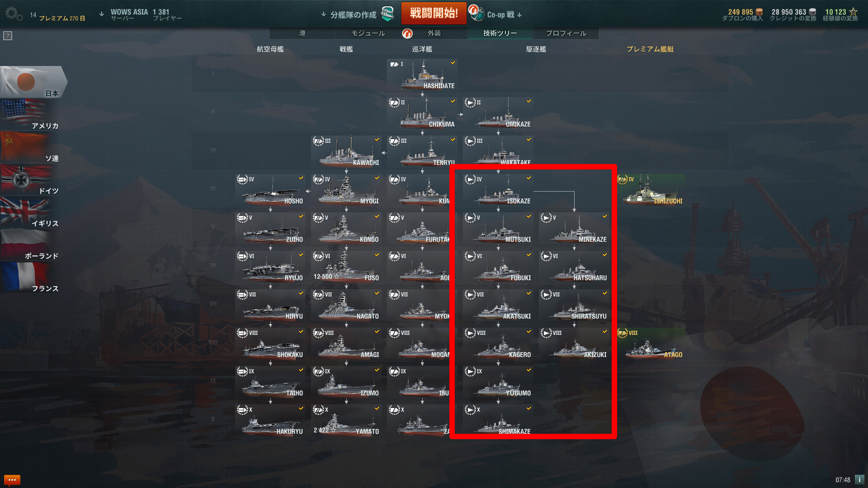868x488 pixels.
Task: Open the chat bubble icon
Action: pos(12,480)
